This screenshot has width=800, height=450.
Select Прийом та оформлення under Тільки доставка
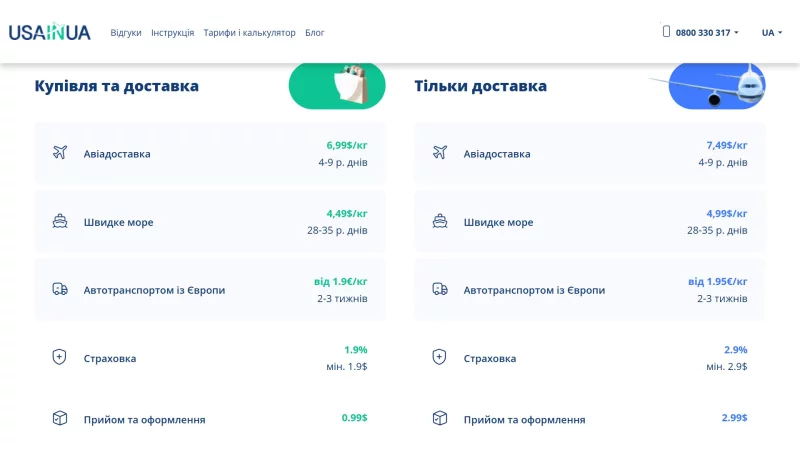(x=524, y=420)
